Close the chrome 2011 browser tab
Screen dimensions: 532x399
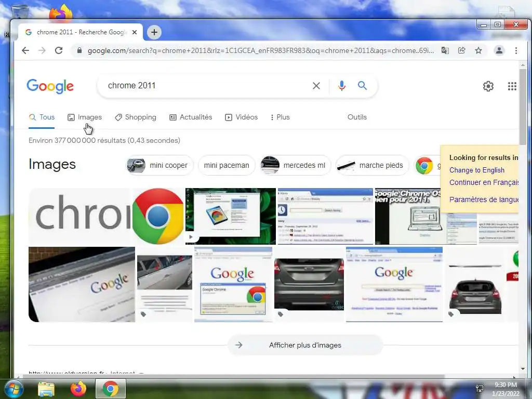[x=135, y=32]
